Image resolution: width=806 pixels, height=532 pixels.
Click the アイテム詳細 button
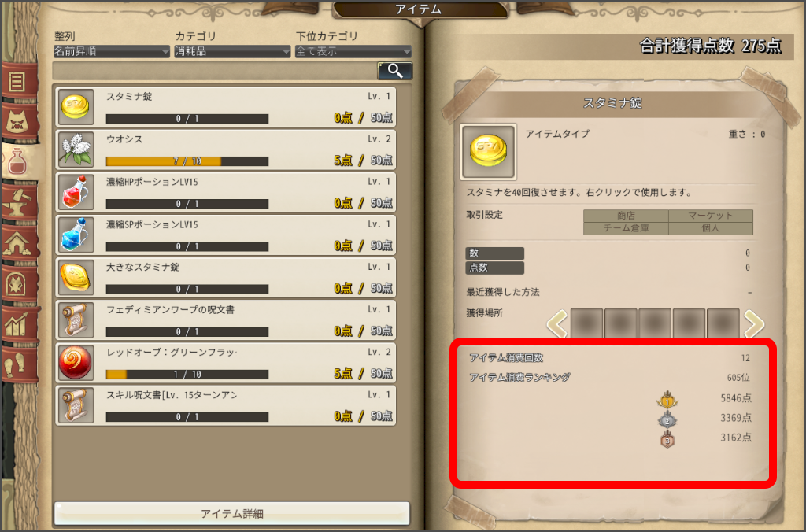click(232, 513)
